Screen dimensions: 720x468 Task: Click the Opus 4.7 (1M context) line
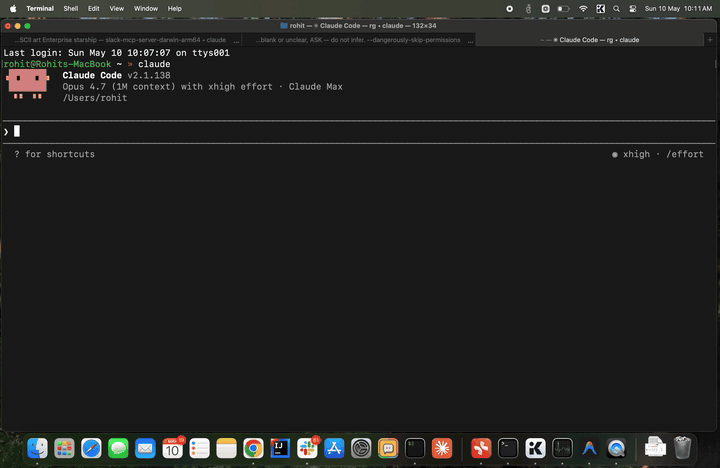(202, 87)
